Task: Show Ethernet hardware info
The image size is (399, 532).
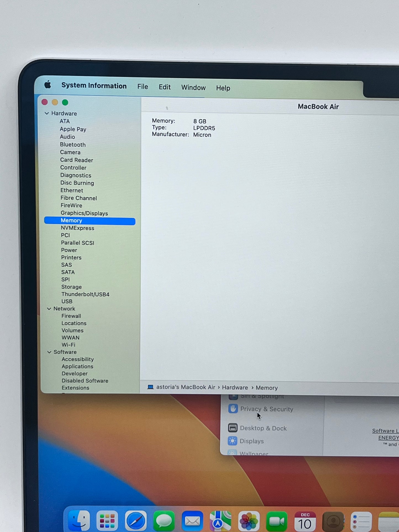Action: click(x=72, y=190)
